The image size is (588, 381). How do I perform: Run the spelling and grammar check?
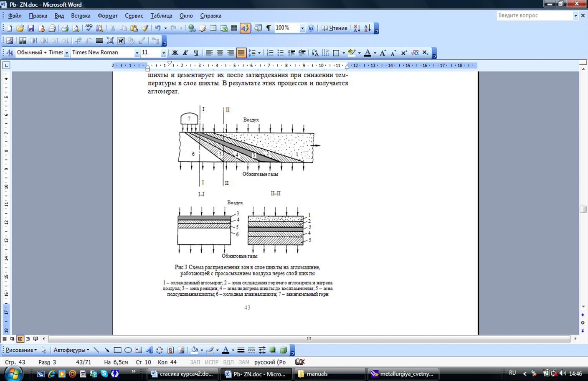[x=89, y=28]
